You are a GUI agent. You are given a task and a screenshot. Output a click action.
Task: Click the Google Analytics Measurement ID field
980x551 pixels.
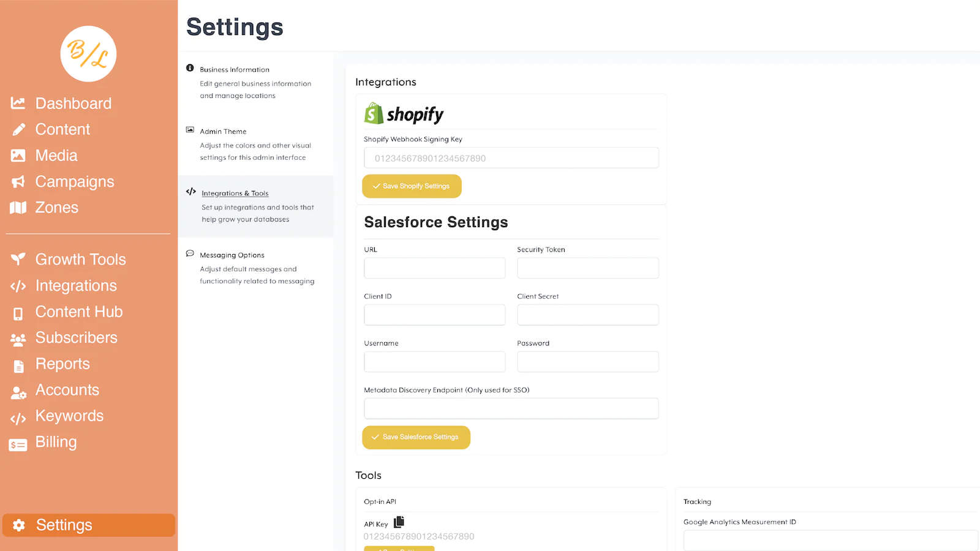(x=831, y=541)
